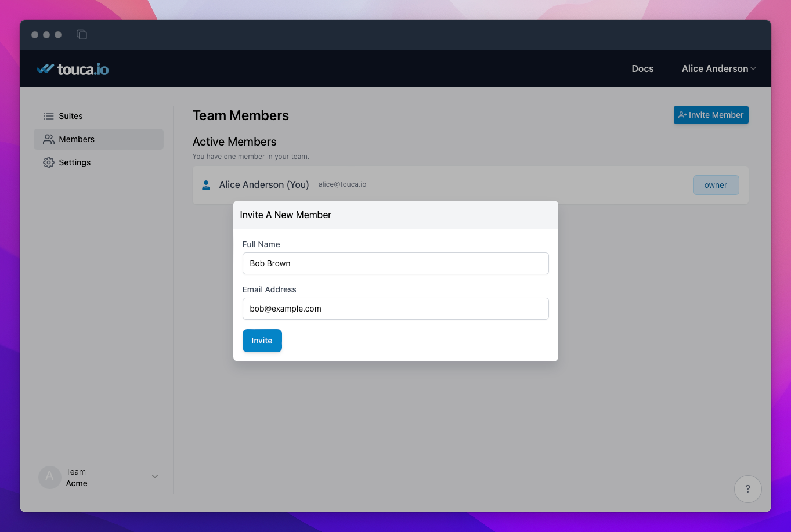791x532 pixels.
Task: Open the Docs link in header
Action: pyautogui.click(x=642, y=68)
